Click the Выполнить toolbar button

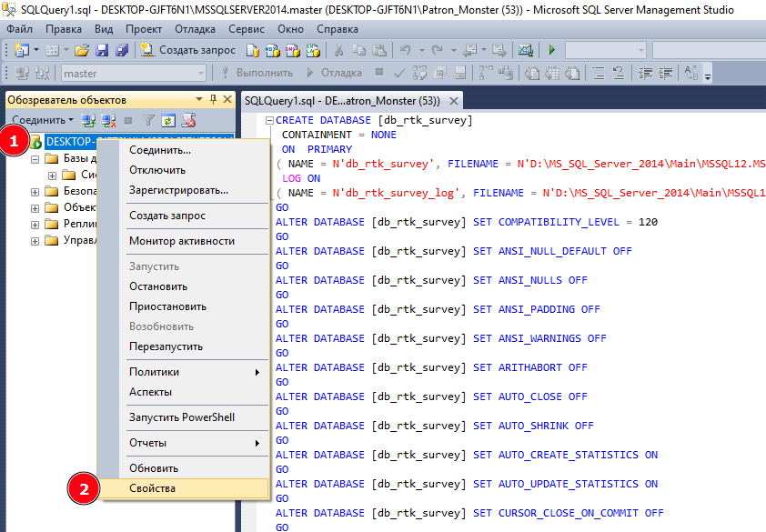(257, 74)
